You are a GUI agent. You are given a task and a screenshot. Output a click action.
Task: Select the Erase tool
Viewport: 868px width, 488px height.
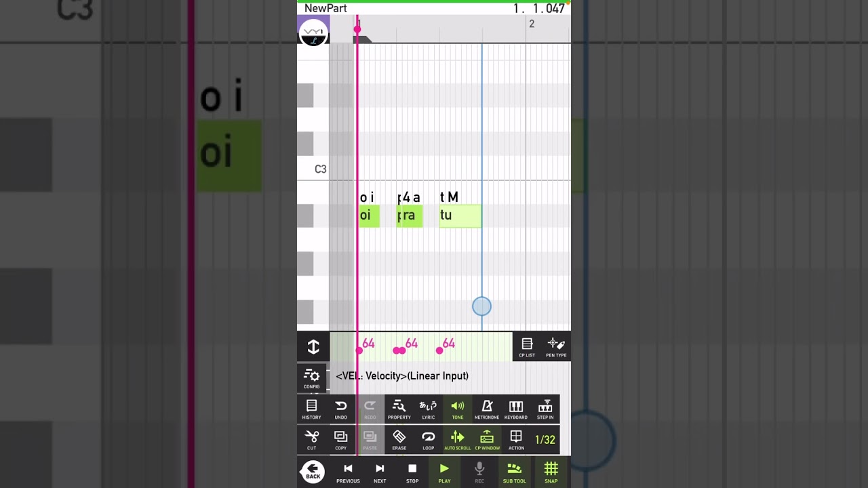point(399,440)
